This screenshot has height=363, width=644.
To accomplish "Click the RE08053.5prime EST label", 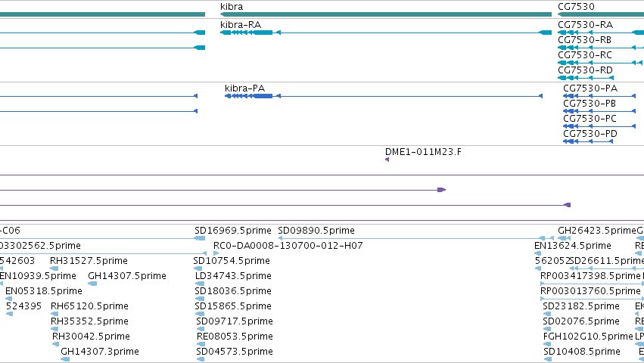I will coord(235,337).
